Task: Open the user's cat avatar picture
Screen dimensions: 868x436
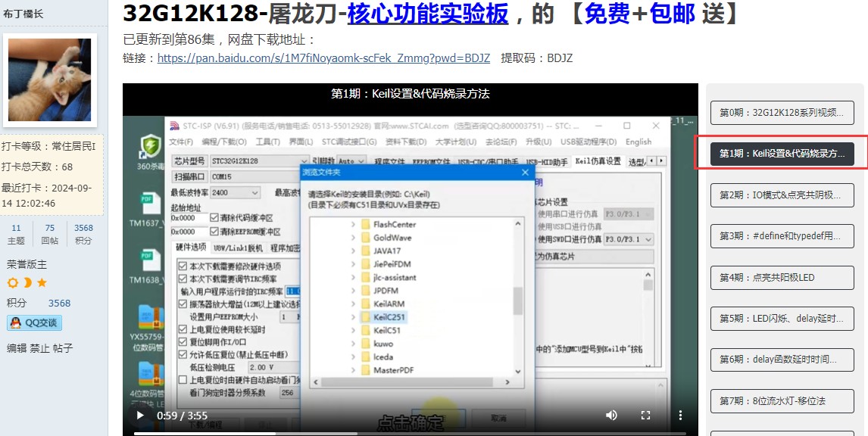Action: pyautogui.click(x=50, y=79)
